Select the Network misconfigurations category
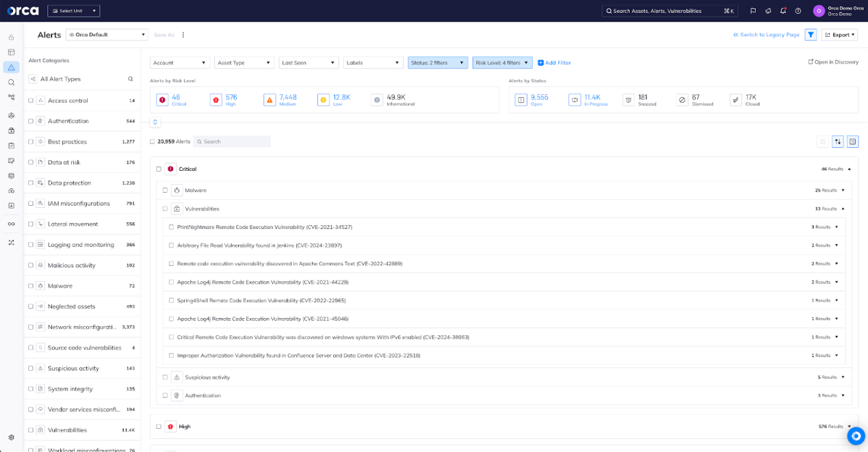 pos(82,327)
